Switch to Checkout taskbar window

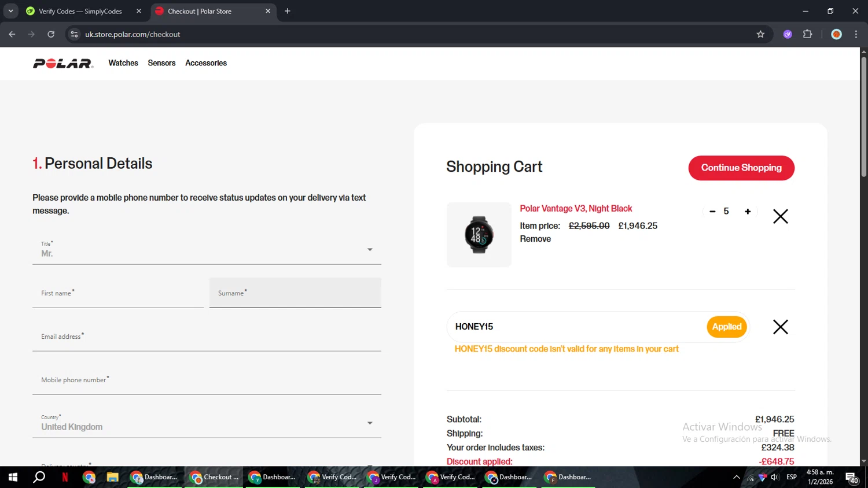(214, 477)
